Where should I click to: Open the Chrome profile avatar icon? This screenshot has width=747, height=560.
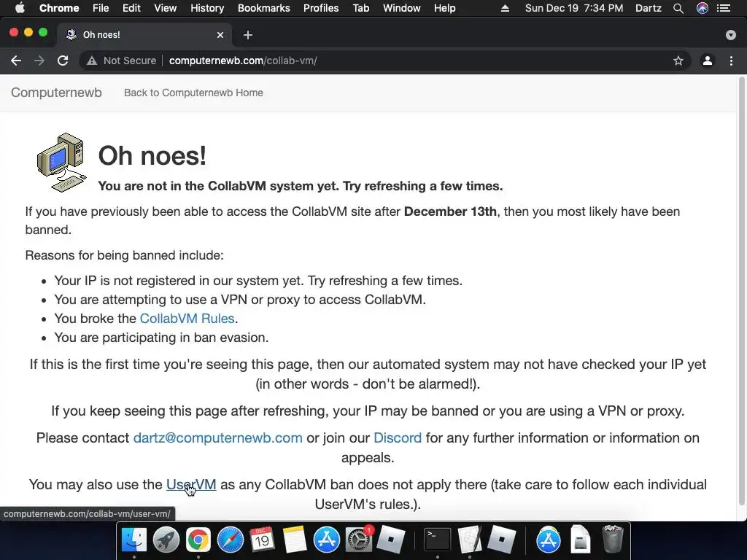point(708,61)
